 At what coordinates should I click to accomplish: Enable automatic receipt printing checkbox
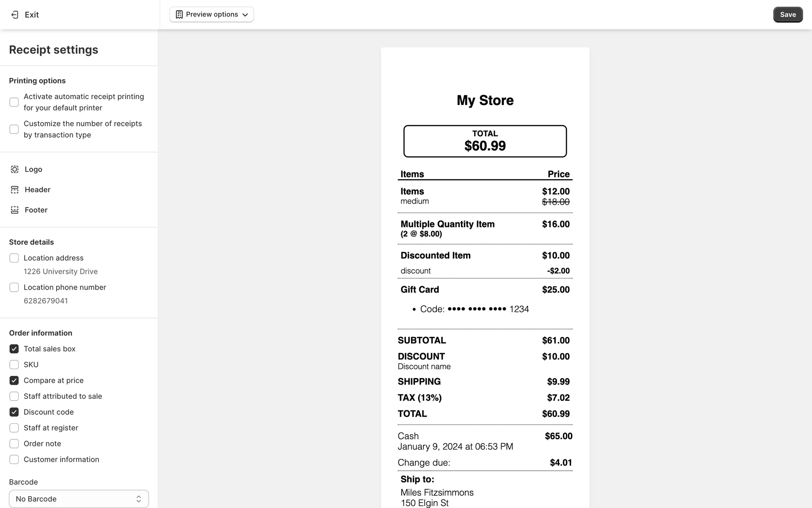pos(14,102)
